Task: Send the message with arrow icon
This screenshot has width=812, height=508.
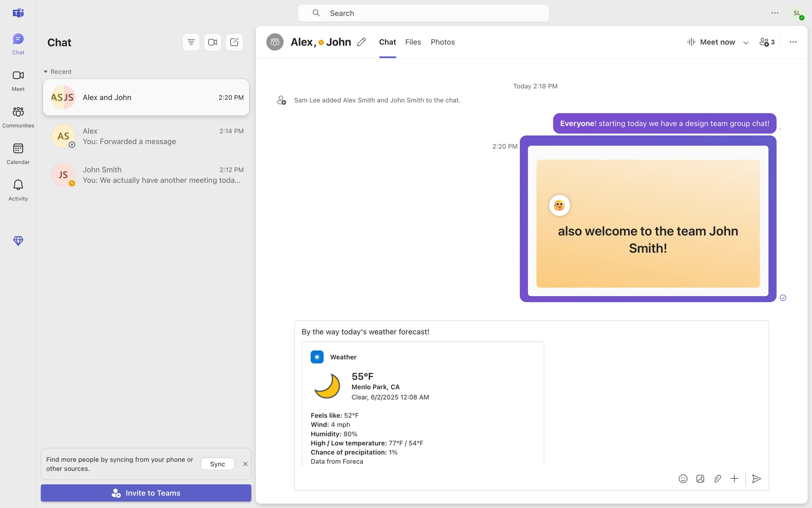Action: coord(756,478)
